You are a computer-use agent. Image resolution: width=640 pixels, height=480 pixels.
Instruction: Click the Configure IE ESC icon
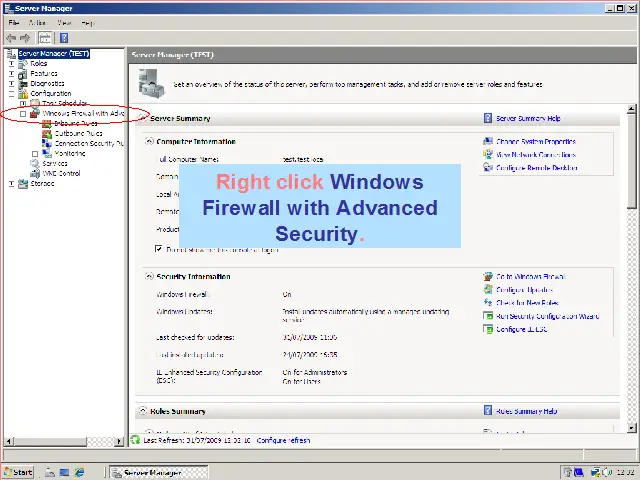point(488,329)
